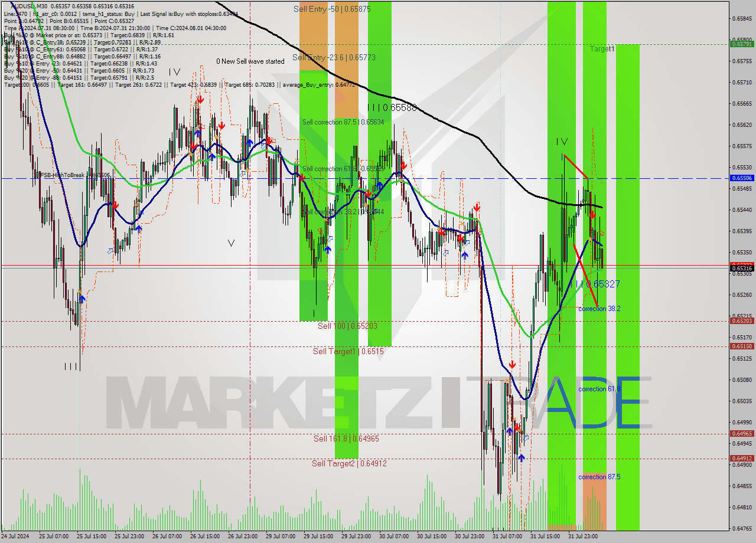Click 'Sell correction 87.5 | 0.65634' label

point(343,122)
